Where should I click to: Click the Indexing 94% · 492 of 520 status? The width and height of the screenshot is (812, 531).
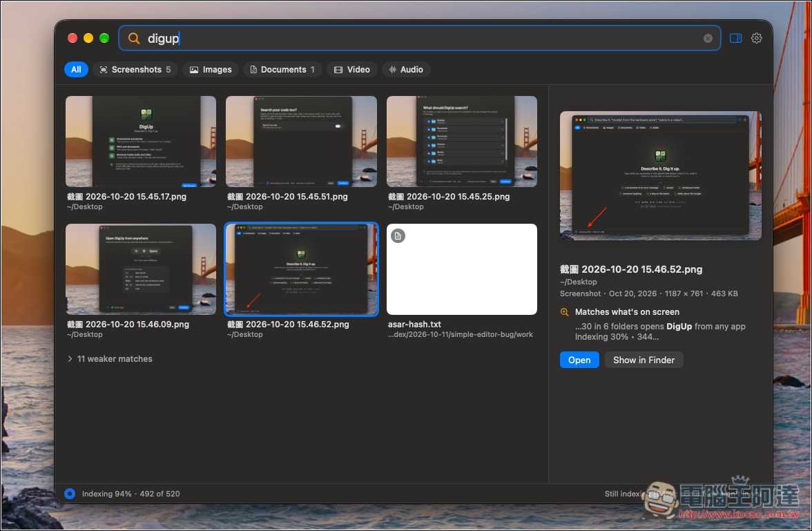[130, 494]
